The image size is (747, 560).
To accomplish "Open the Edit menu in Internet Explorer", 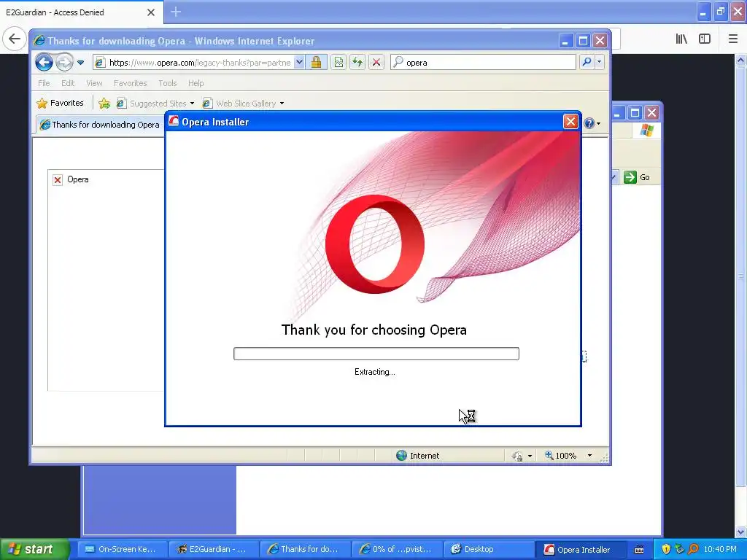I will pos(68,83).
